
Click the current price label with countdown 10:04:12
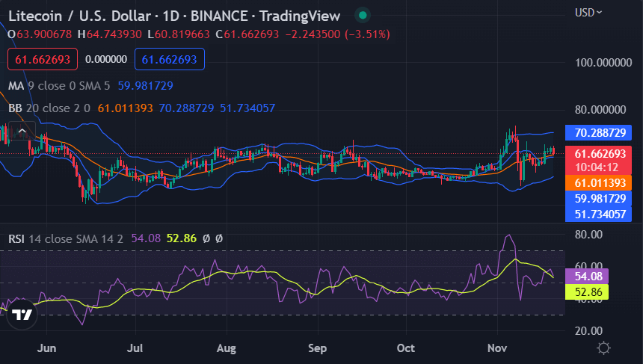click(598, 160)
